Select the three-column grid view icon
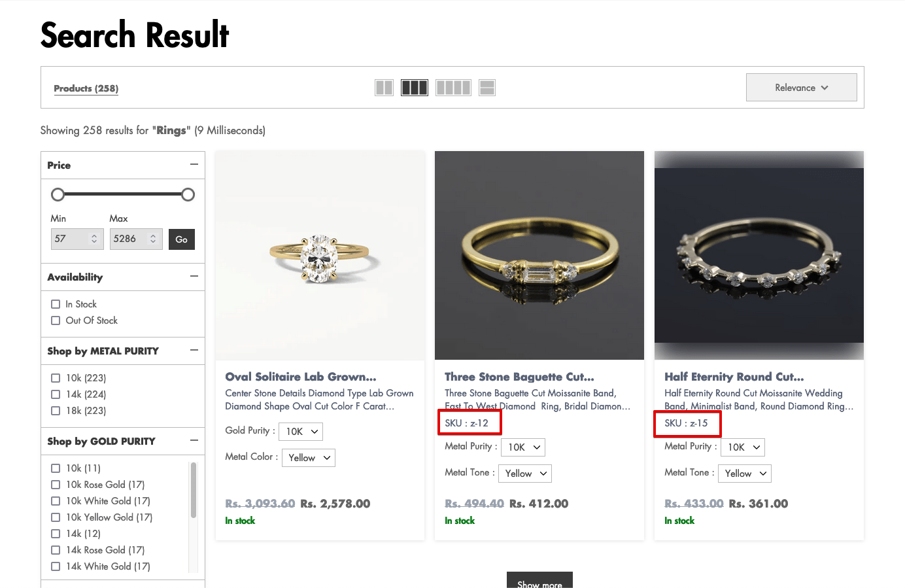Screen dimensions: 905x588 [x=414, y=88]
